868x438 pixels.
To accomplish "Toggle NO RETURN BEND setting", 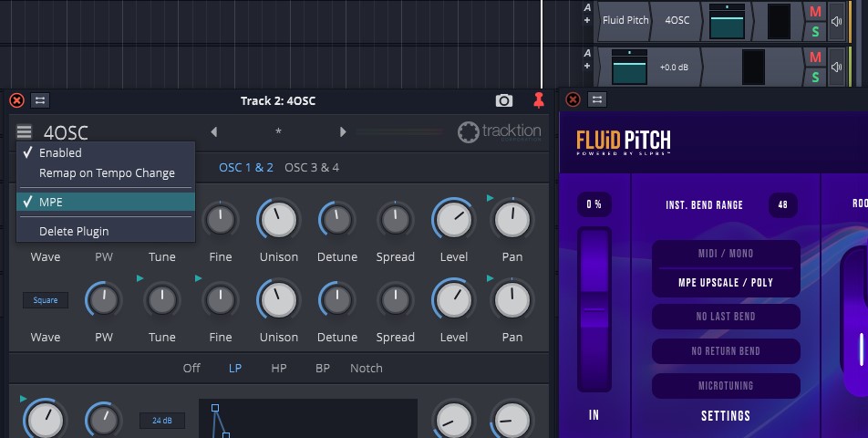I will [725, 351].
